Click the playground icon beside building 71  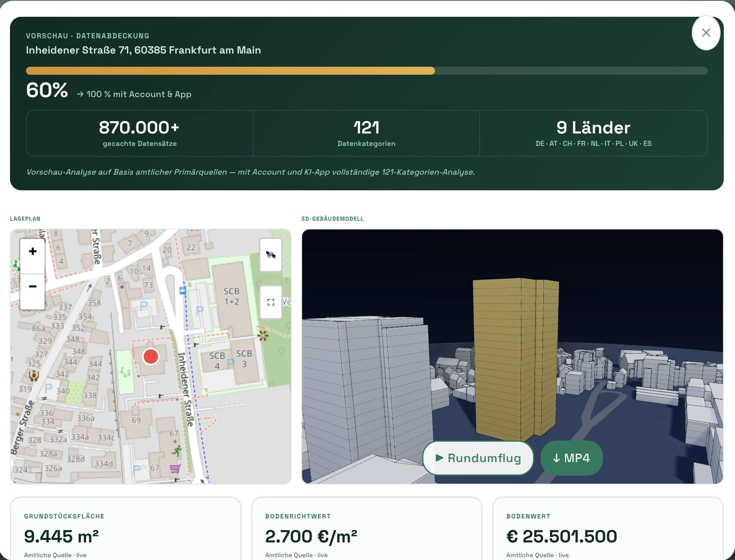point(126,373)
